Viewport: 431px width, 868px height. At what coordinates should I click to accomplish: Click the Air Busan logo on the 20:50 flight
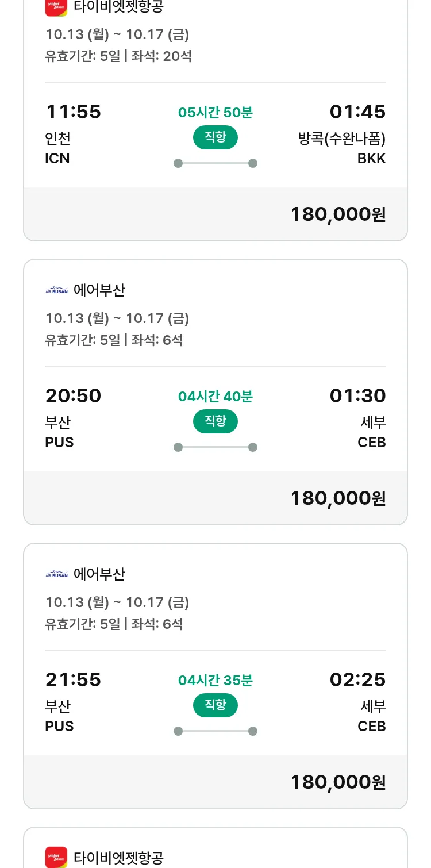point(56,290)
